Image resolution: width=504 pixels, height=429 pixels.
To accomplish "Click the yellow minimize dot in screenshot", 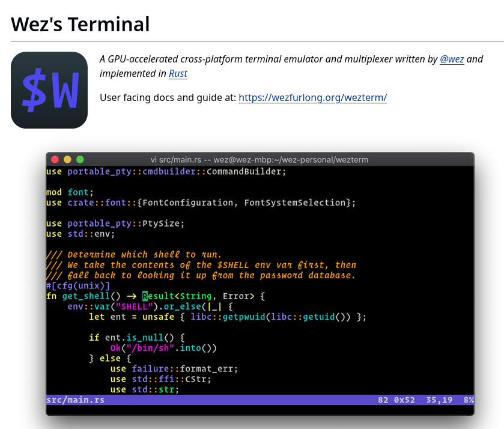I will 67,159.
